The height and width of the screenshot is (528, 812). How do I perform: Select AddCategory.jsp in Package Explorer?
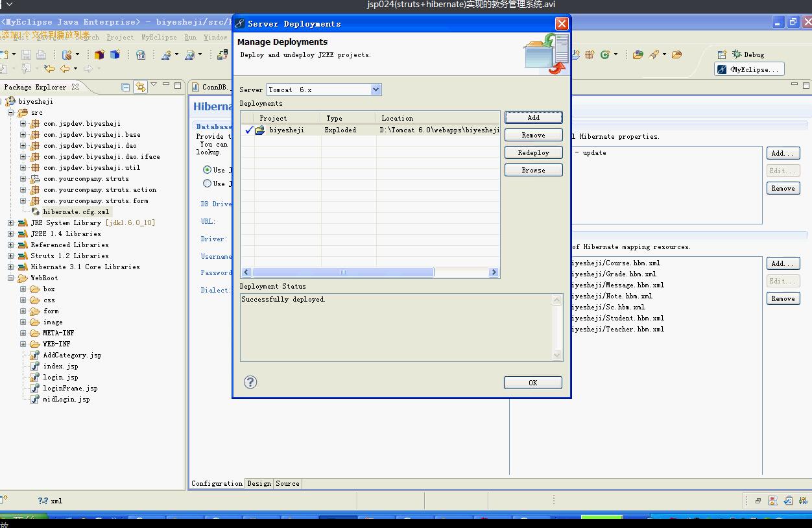click(x=72, y=355)
